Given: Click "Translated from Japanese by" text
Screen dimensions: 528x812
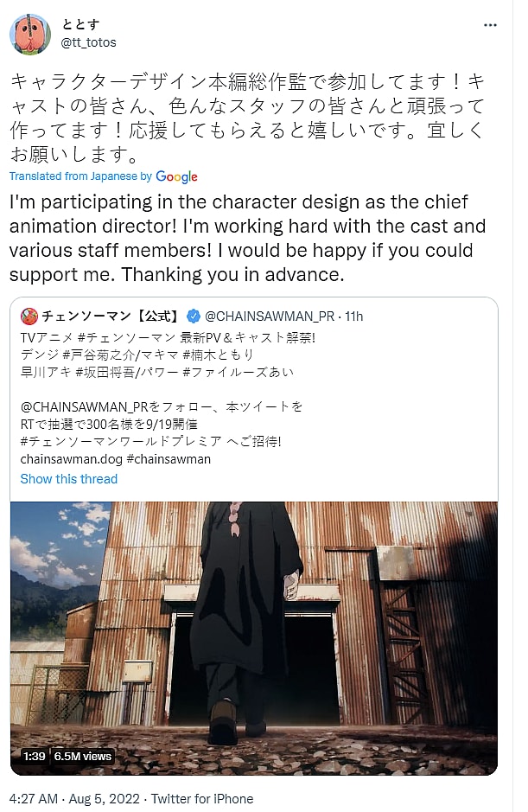Looking at the screenshot, I should click(x=80, y=176).
